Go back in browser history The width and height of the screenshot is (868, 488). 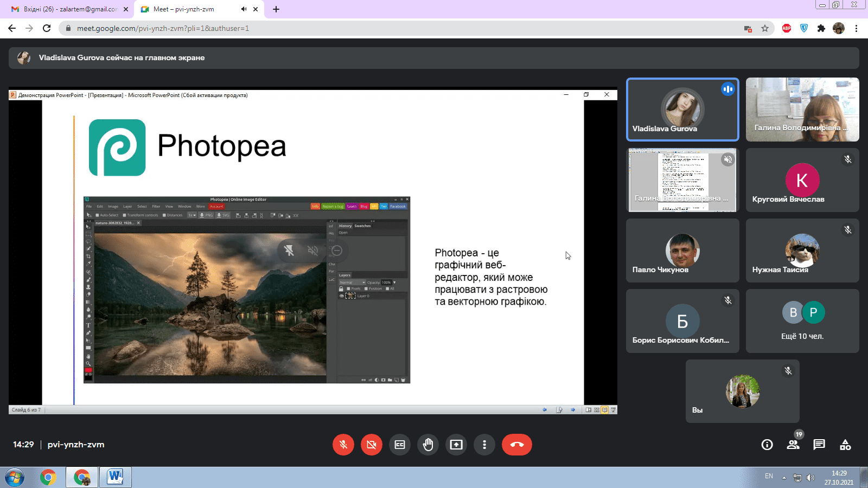tap(12, 28)
